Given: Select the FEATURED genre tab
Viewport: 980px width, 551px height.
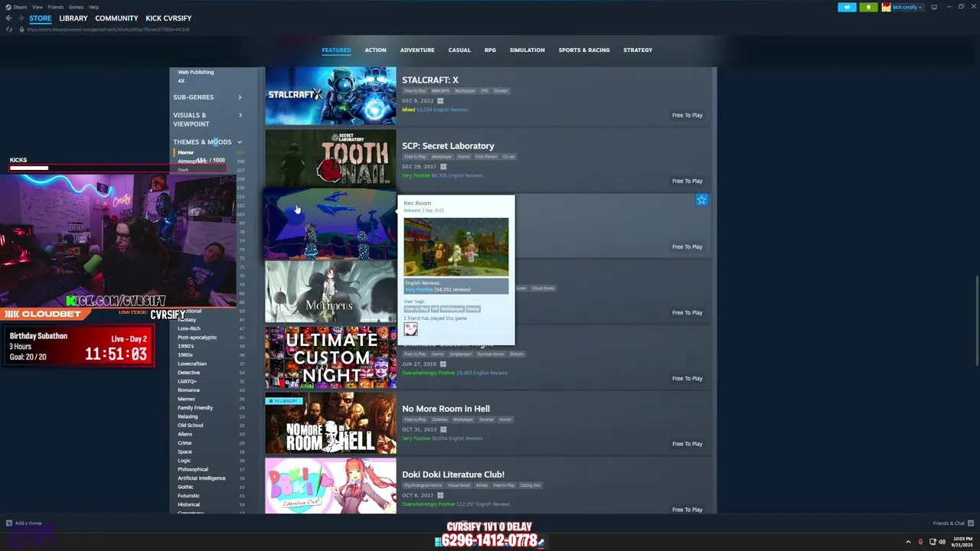Looking at the screenshot, I should click(336, 50).
